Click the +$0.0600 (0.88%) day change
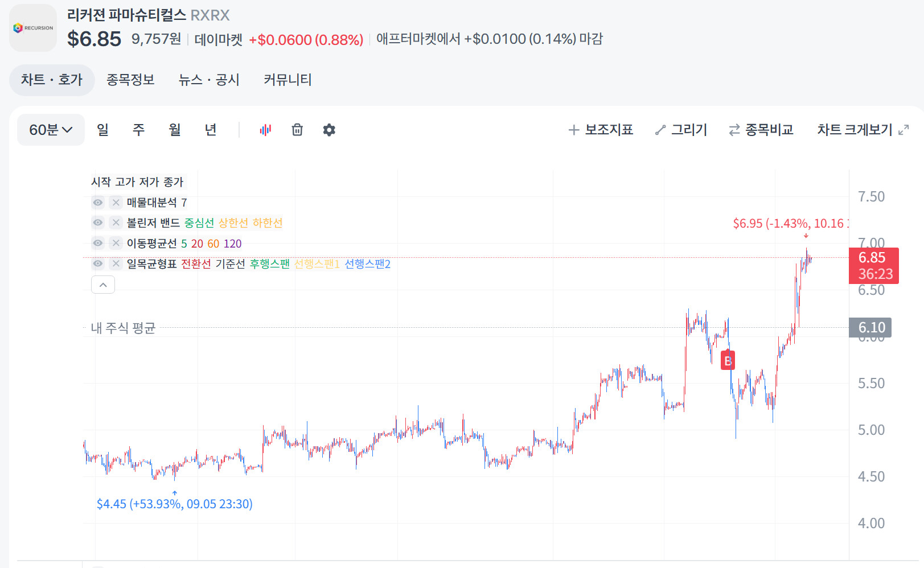The height and width of the screenshot is (568, 924). coord(306,39)
